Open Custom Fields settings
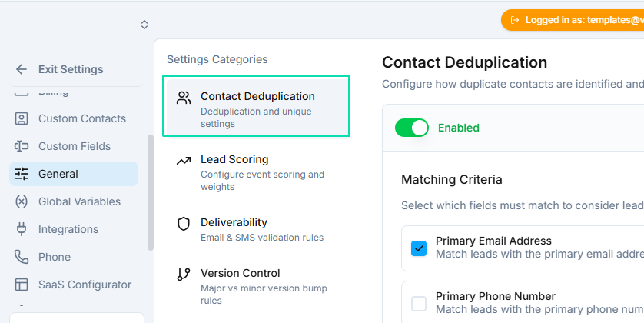The height and width of the screenshot is (323, 644). pos(74,146)
